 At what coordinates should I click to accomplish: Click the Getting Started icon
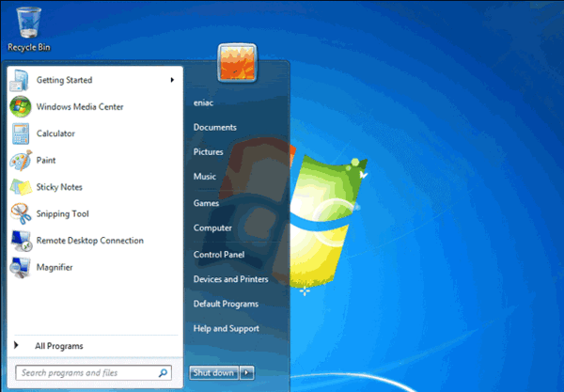tap(19, 80)
